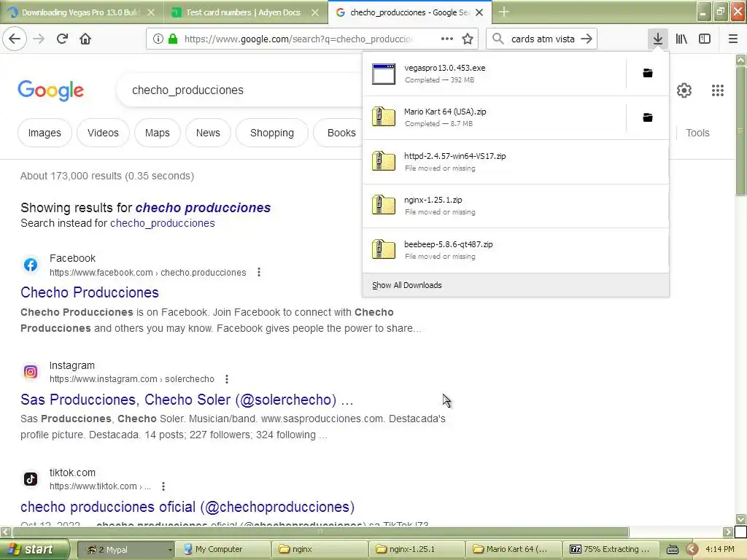Click the green padlock security icon
This screenshot has height=560, width=747.
click(173, 39)
